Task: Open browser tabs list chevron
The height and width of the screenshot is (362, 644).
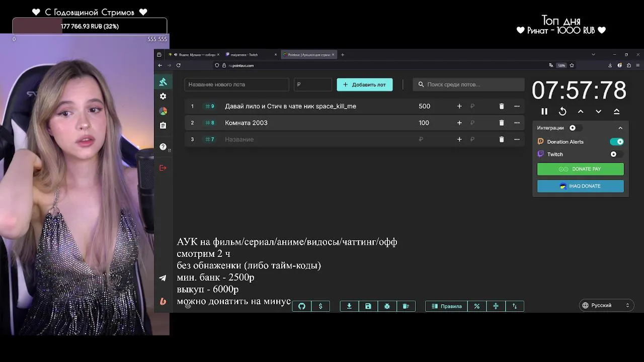Action: (x=593, y=54)
